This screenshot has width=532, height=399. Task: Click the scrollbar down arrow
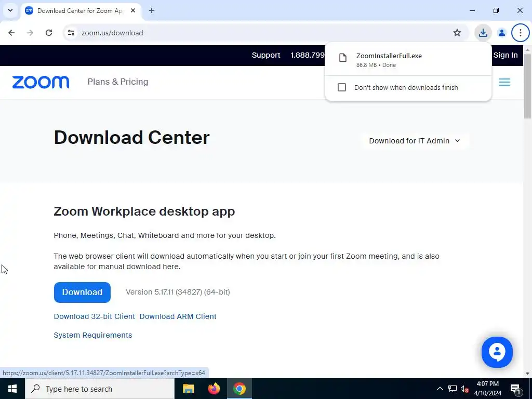coord(527,374)
